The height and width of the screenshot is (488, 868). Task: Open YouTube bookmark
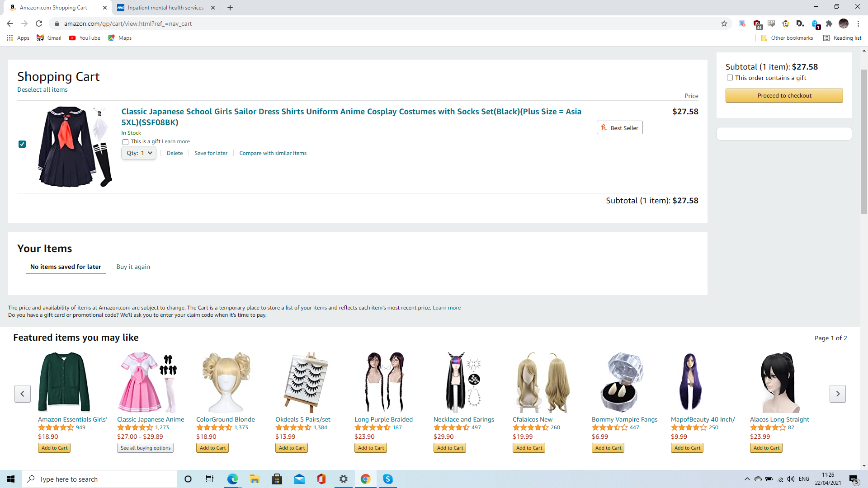tap(85, 38)
